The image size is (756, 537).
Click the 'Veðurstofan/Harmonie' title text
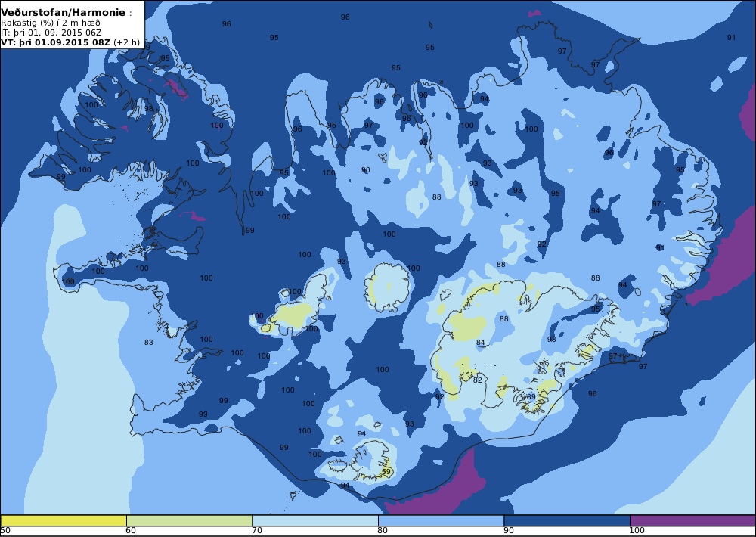pyautogui.click(x=63, y=13)
